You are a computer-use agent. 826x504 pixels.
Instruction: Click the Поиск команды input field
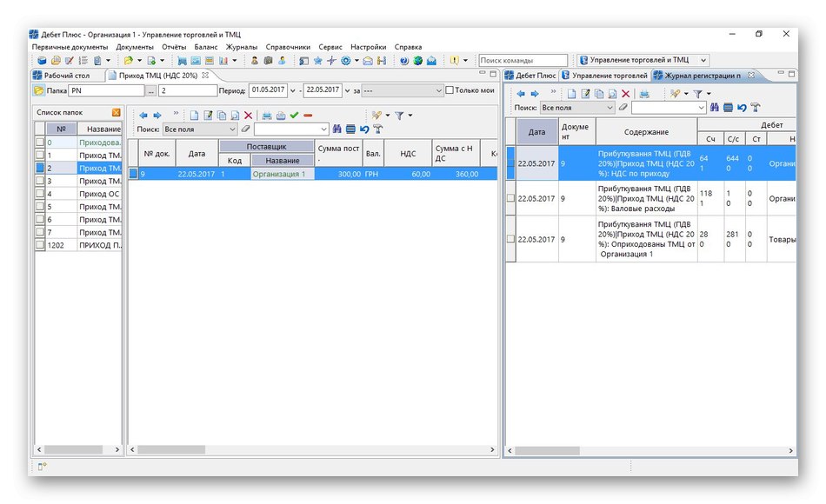click(x=523, y=60)
